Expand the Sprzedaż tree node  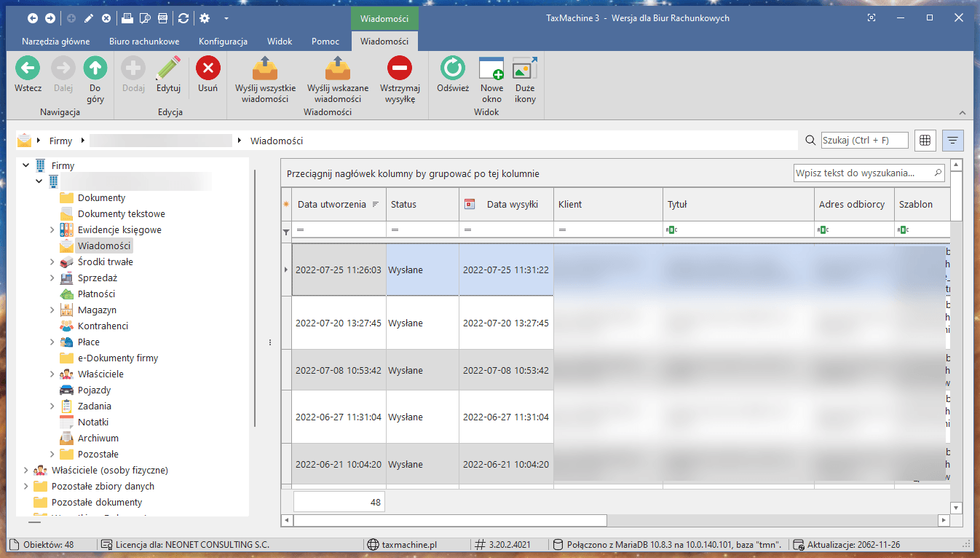point(52,278)
